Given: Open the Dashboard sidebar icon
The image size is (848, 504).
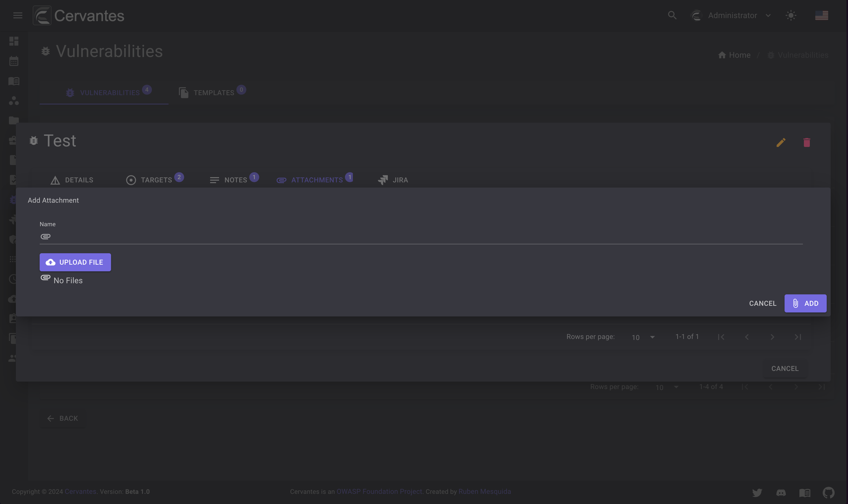Looking at the screenshot, I should point(14,41).
